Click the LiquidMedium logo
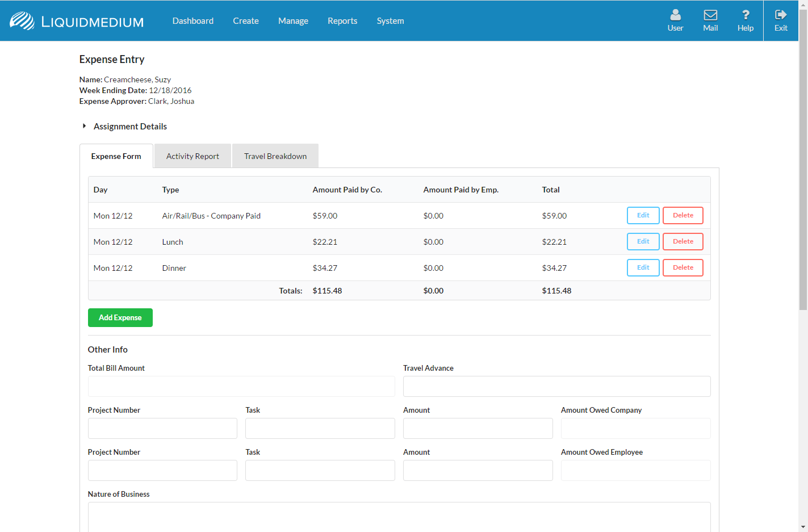 [x=77, y=21]
